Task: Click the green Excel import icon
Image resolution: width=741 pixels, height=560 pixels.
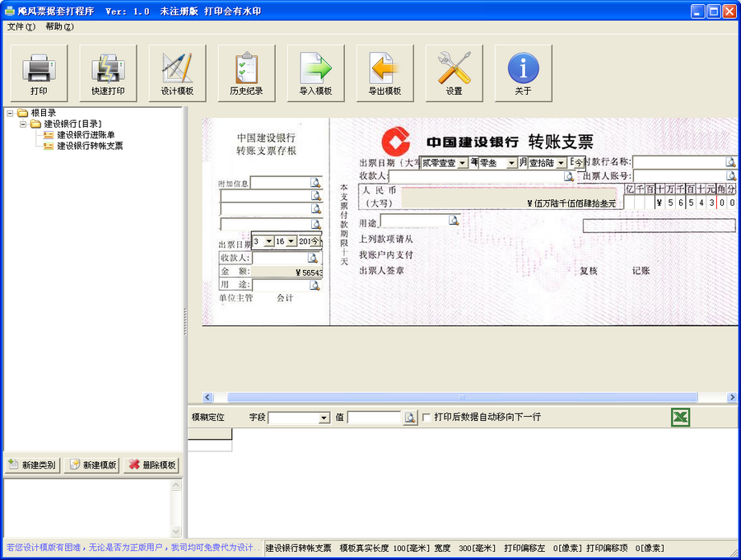Action: (x=680, y=418)
